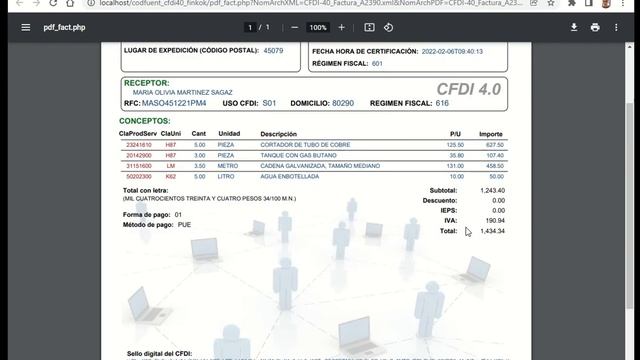Zoom out the PDF with minus icon

pyautogui.click(x=295, y=27)
